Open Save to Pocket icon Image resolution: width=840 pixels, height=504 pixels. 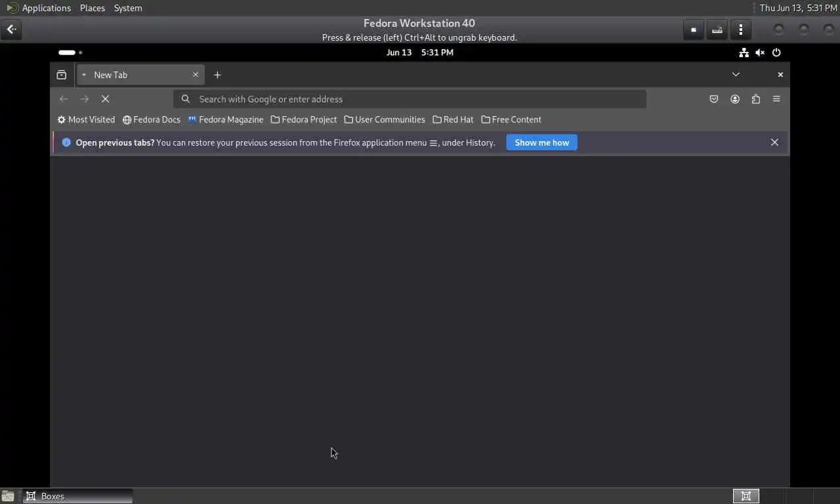tap(714, 99)
